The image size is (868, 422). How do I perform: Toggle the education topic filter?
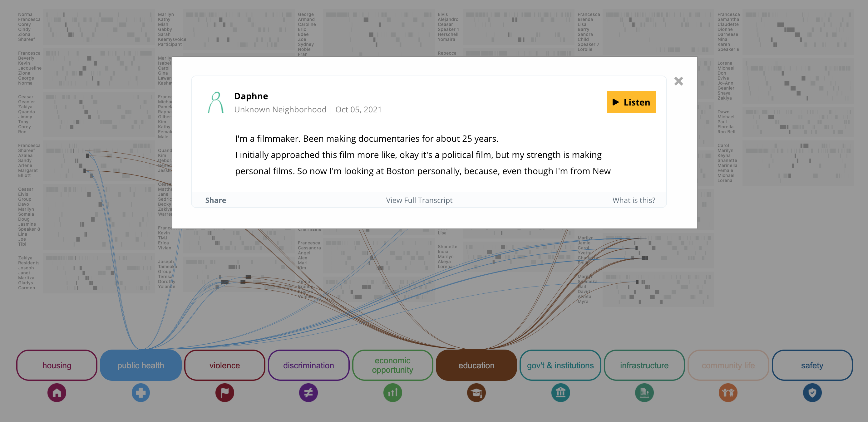click(476, 366)
